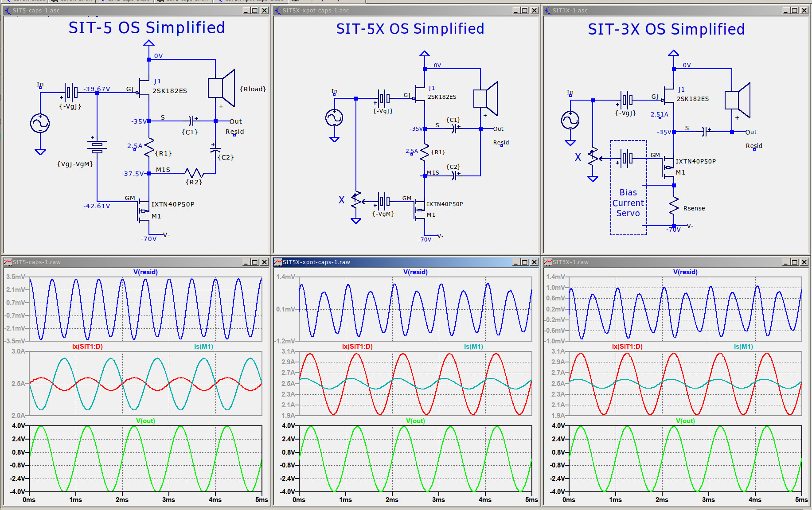812x510 pixels.
Task: Maximize the SIT5X-xpot-caps-1.raw plot window
Action: coord(525,262)
